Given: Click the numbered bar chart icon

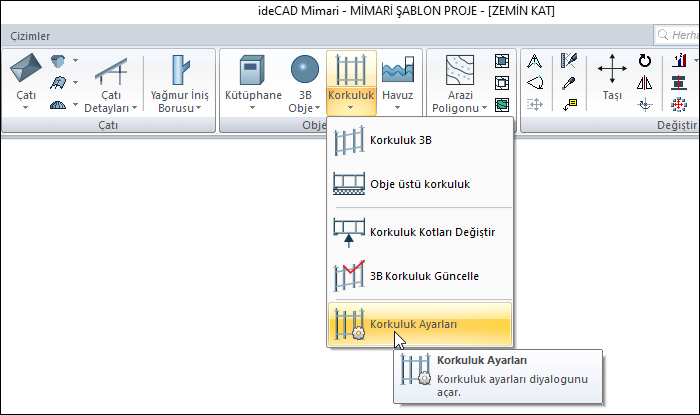Looking at the screenshot, I should 679,60.
